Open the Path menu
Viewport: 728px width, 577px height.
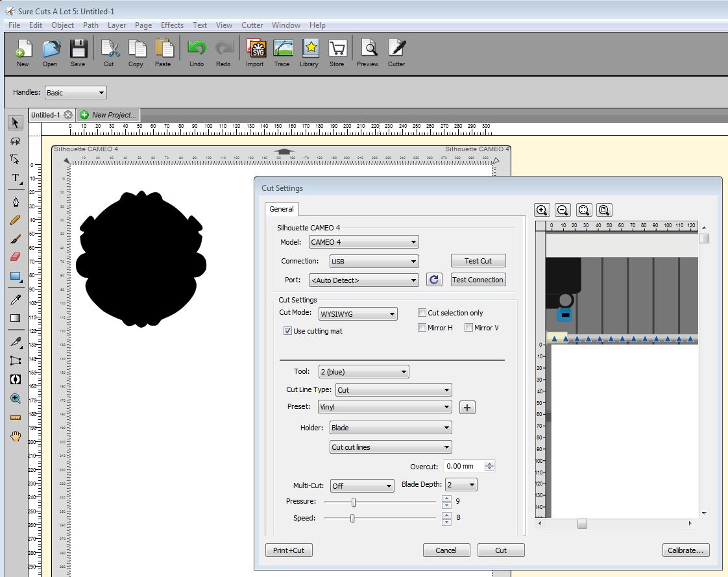click(x=91, y=25)
